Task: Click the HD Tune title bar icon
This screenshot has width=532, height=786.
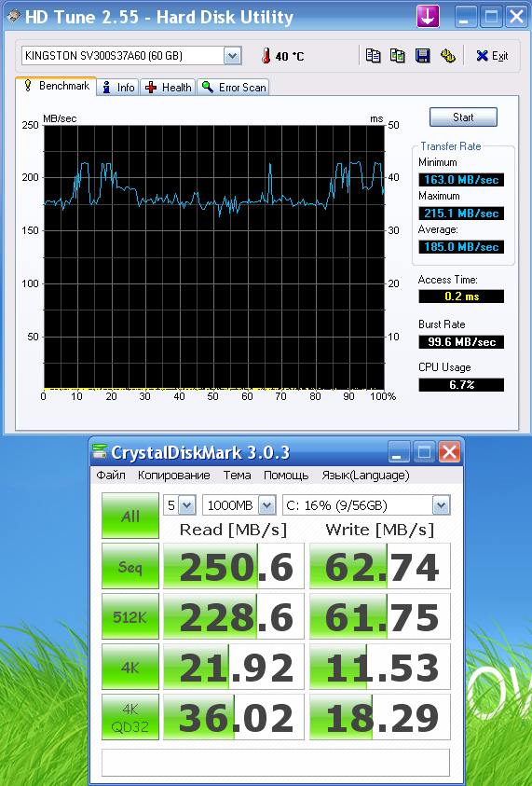Action: pos(14,17)
